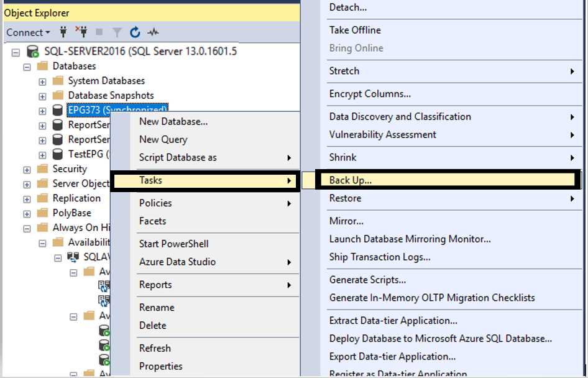Expand the Replication folder node
Screen dimensions: 588x378
(x=27, y=198)
